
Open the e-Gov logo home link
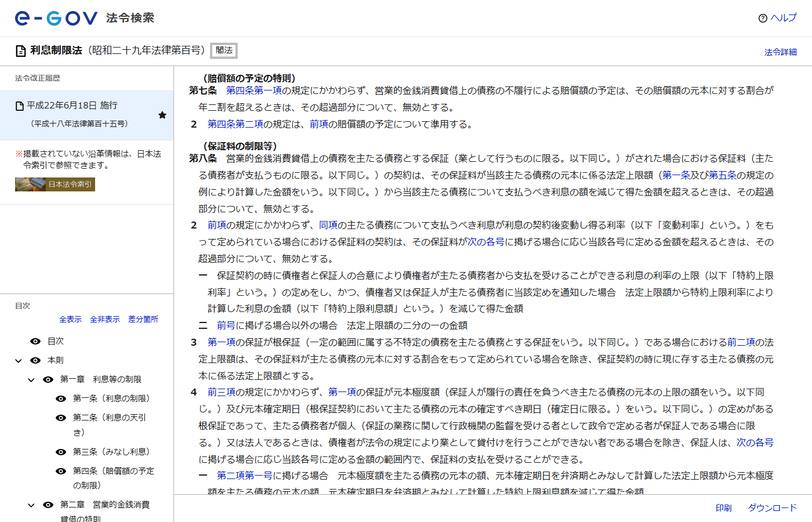(x=56, y=18)
